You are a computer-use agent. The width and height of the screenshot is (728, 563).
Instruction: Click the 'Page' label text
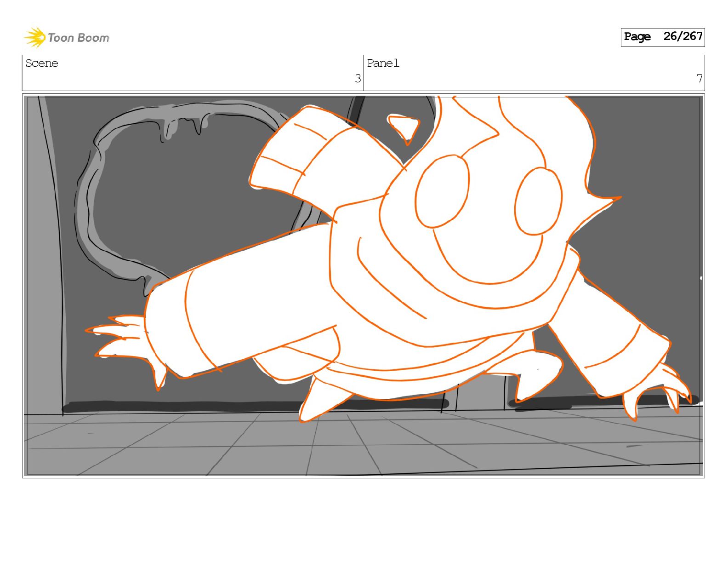(637, 37)
